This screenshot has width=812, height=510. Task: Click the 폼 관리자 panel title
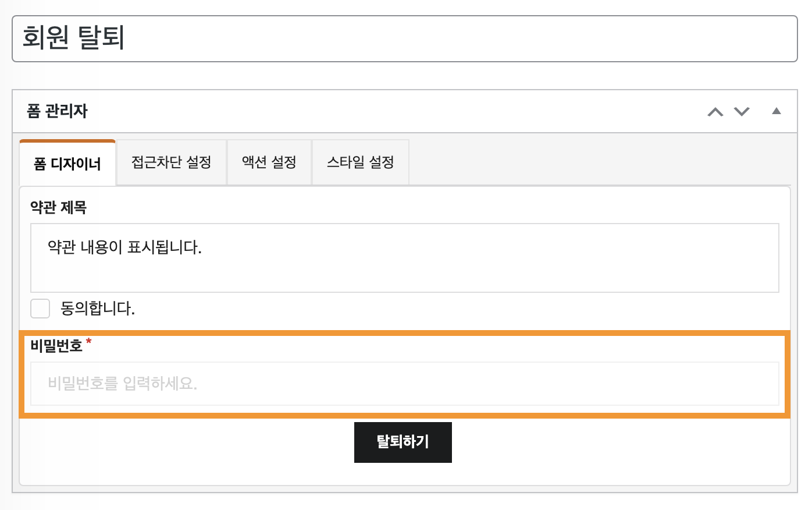[x=57, y=111]
